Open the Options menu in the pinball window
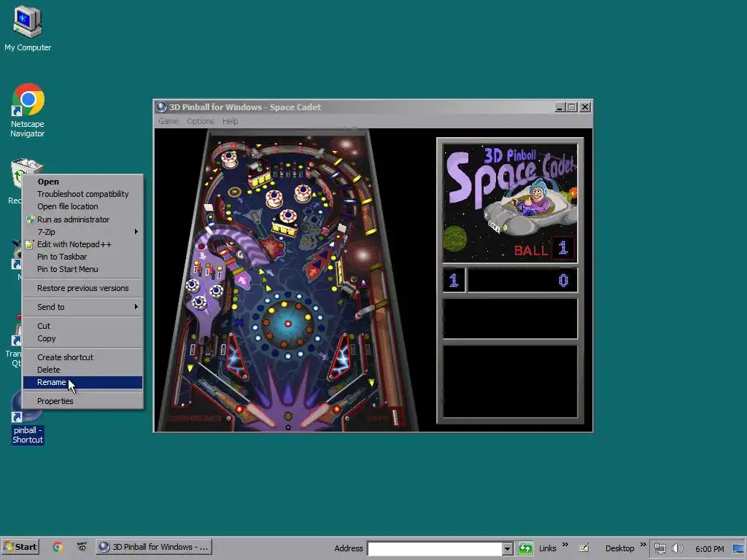The height and width of the screenshot is (560, 747). (x=200, y=121)
